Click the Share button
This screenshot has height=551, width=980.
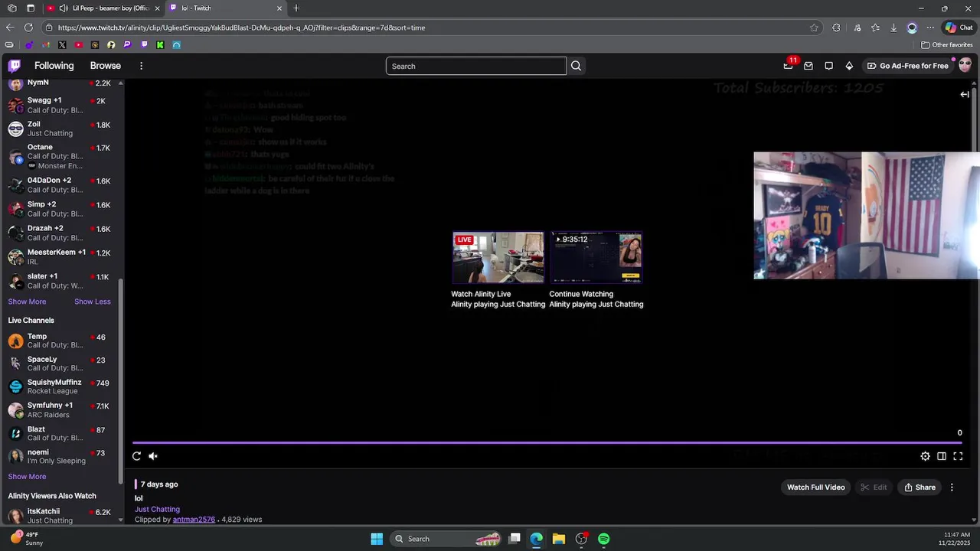coord(920,487)
